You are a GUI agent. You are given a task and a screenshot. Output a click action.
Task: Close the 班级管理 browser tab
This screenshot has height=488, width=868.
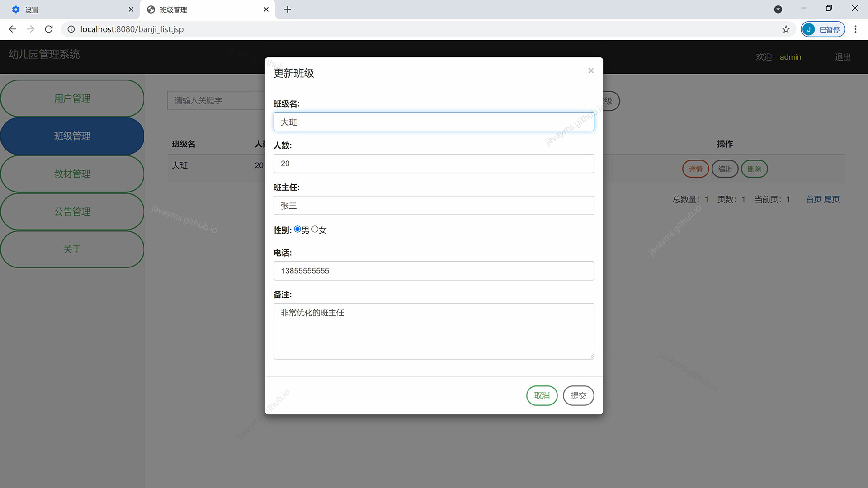(266, 9)
